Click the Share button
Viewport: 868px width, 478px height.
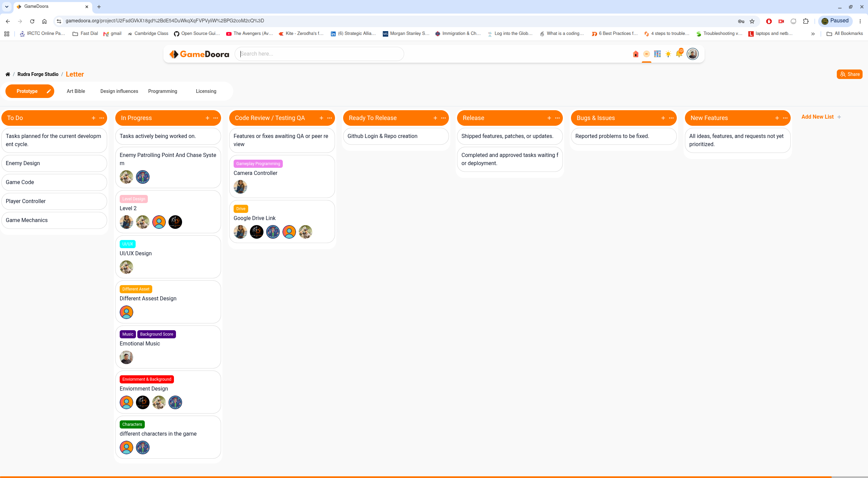click(849, 74)
